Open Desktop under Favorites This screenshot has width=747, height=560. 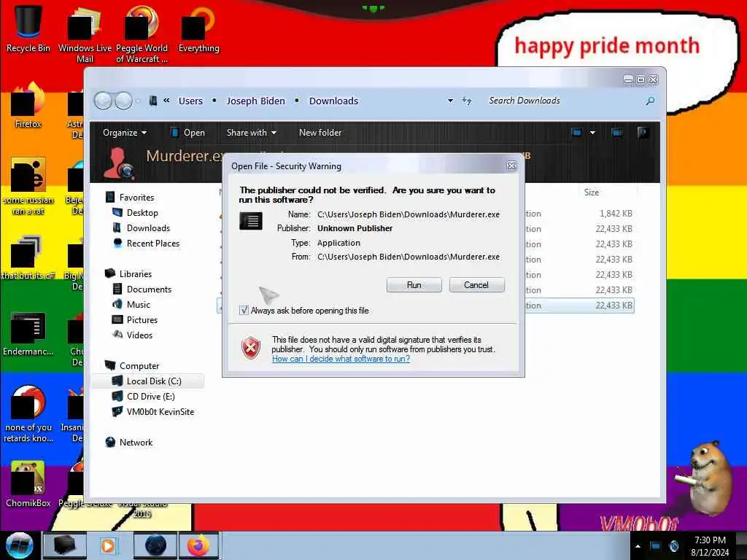[x=142, y=213]
